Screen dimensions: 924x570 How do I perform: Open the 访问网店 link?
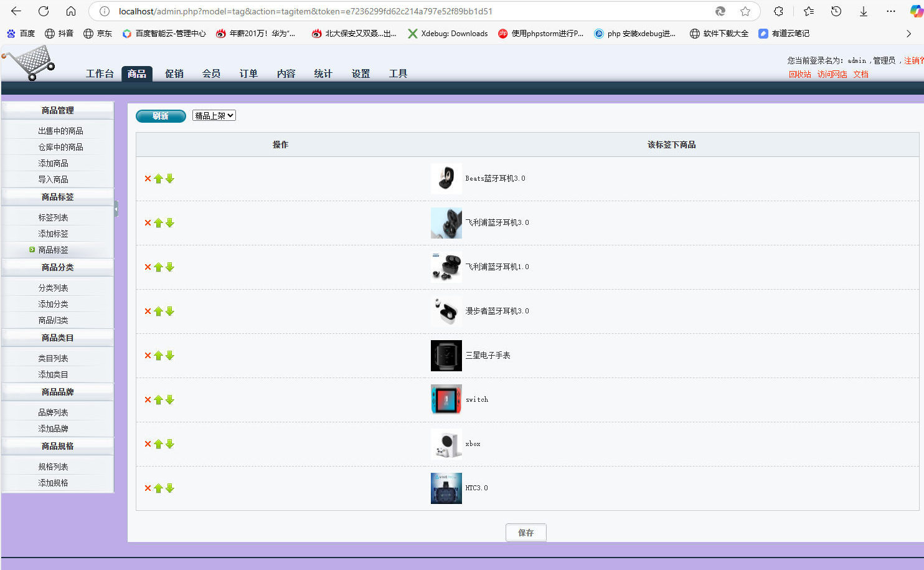click(x=832, y=74)
